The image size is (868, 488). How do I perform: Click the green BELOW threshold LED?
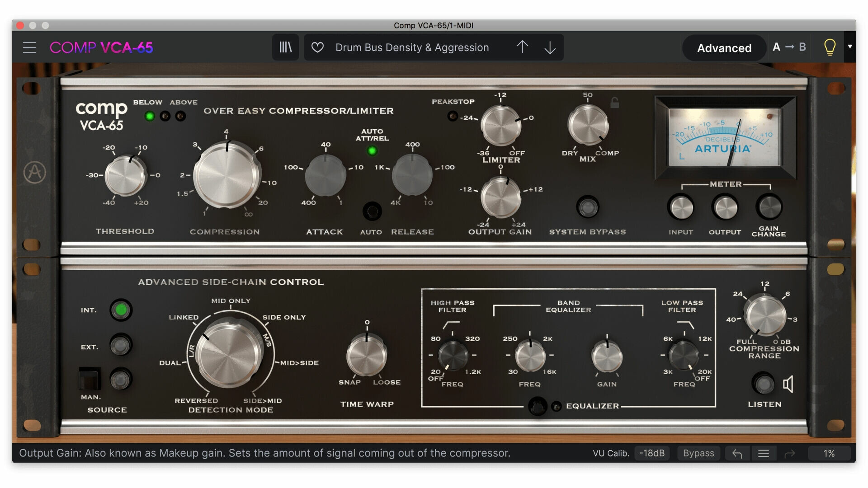149,116
